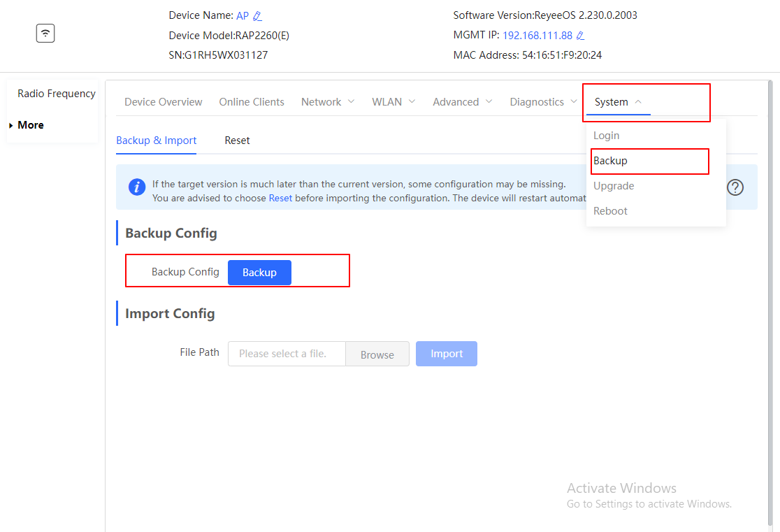
Task: Select Reboot from System menu
Action: [610, 211]
